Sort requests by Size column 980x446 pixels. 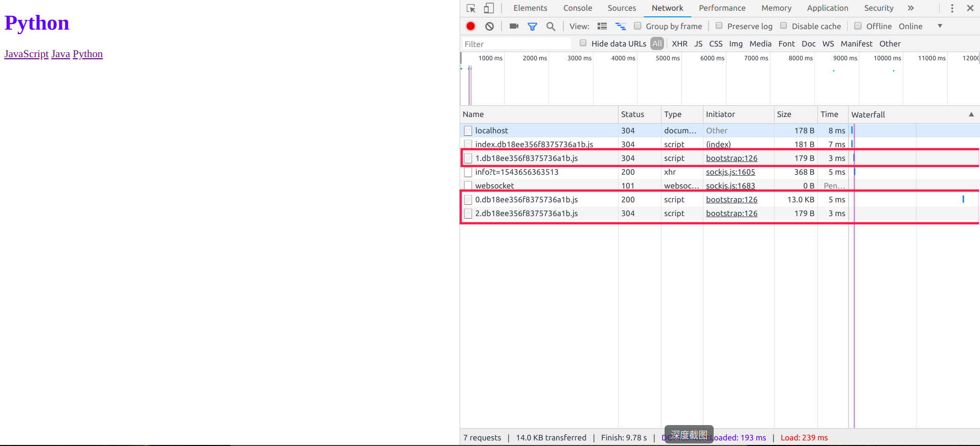[x=795, y=114]
